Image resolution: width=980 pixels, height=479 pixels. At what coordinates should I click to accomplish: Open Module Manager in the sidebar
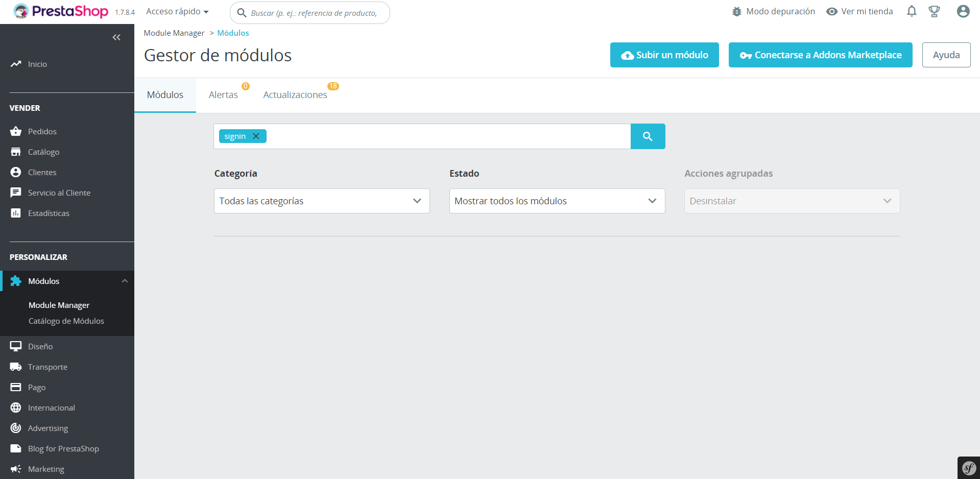[59, 305]
